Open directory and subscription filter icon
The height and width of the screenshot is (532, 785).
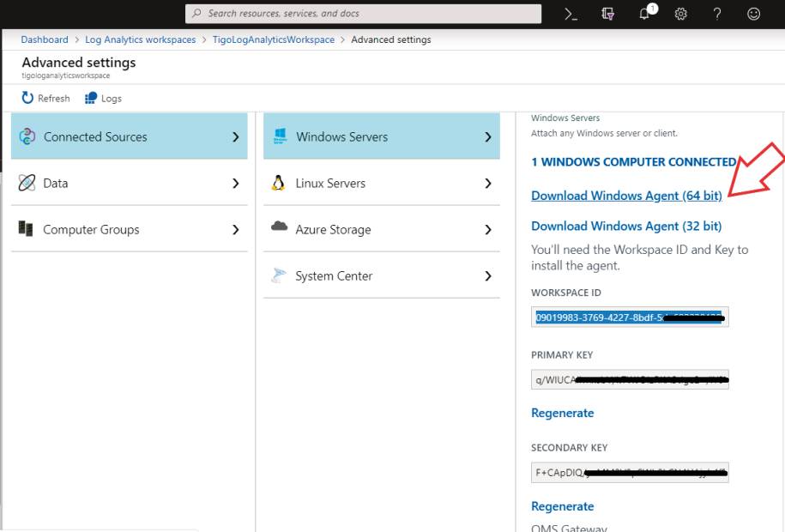[607, 14]
